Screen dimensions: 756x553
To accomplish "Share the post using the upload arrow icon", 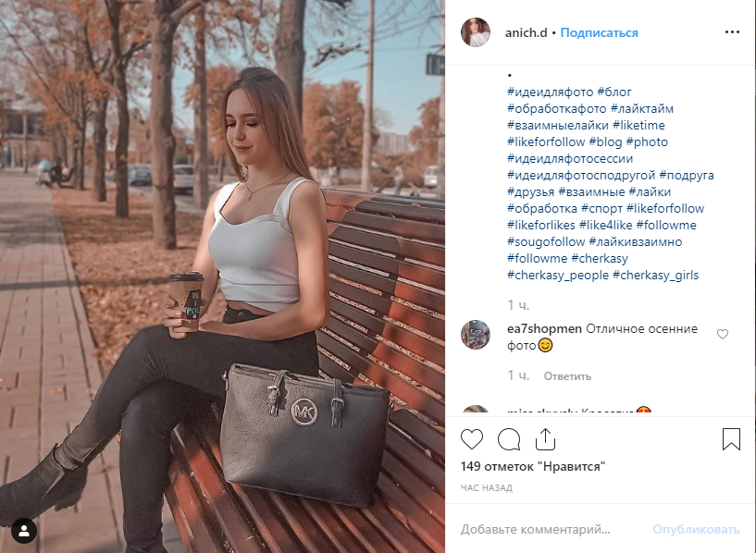I will coord(545,439).
